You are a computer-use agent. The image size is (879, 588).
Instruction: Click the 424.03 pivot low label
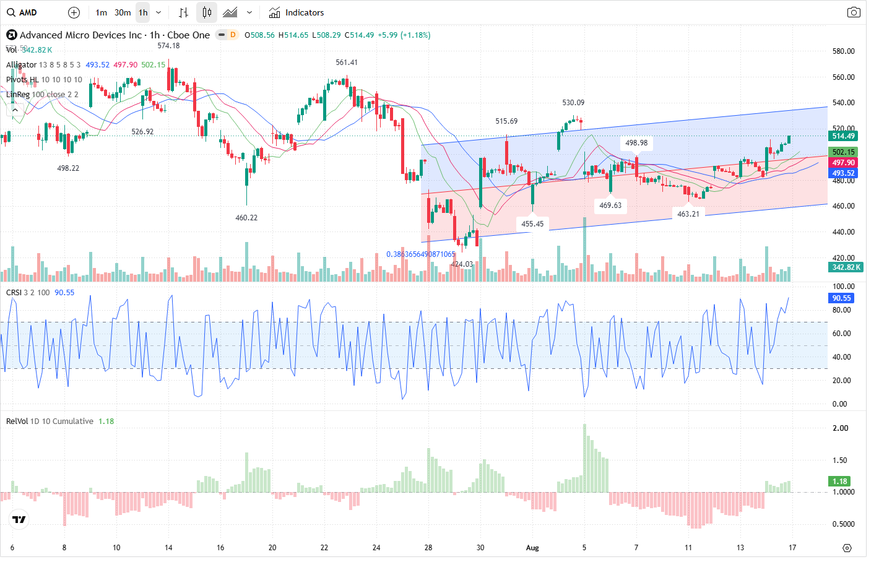point(462,264)
